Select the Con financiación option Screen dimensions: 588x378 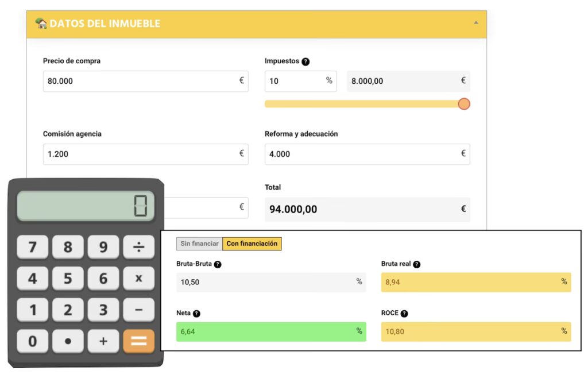[x=252, y=244]
